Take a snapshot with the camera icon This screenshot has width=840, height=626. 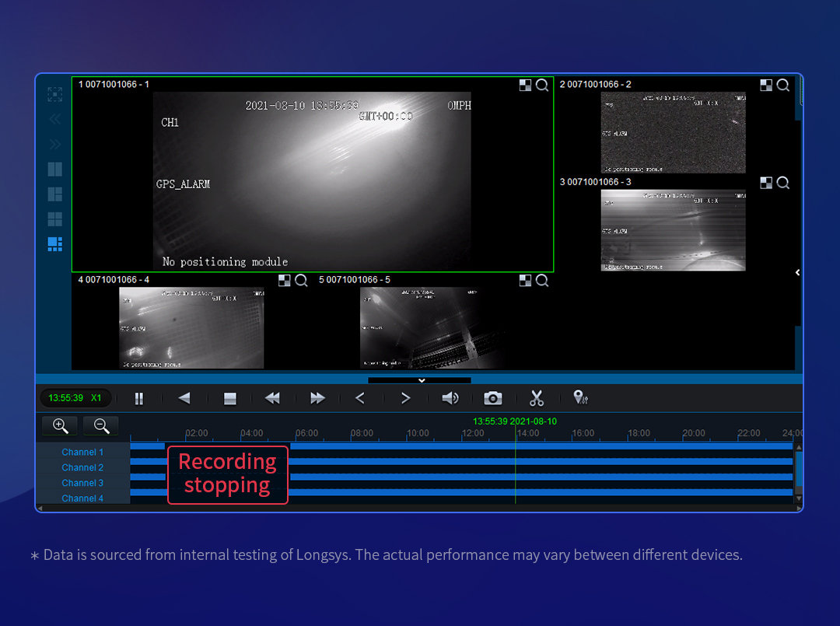493,398
